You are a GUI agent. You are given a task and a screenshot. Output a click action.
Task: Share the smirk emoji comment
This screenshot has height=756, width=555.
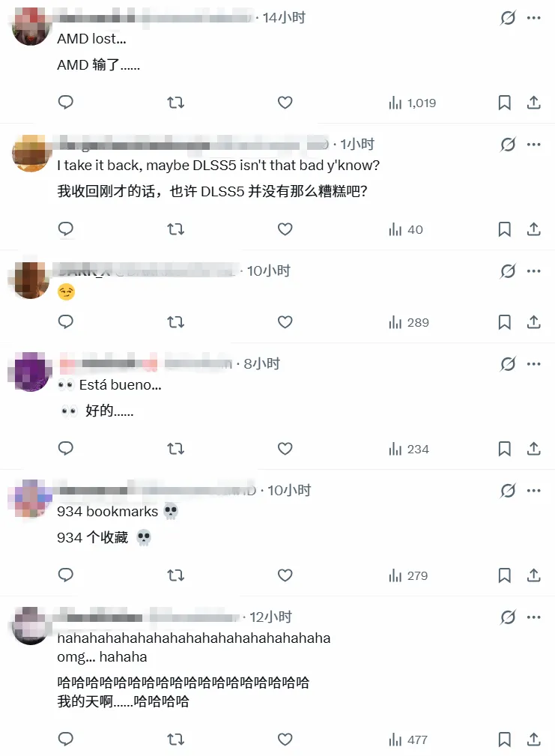[x=533, y=321]
